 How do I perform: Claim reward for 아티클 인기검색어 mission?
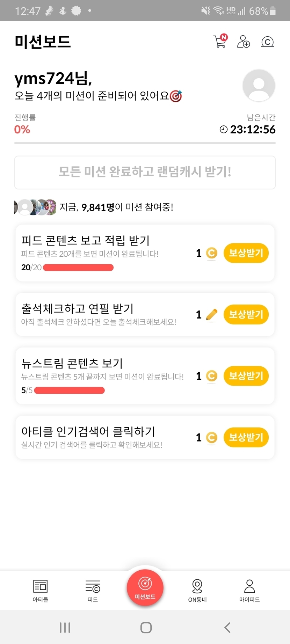pyautogui.click(x=246, y=437)
